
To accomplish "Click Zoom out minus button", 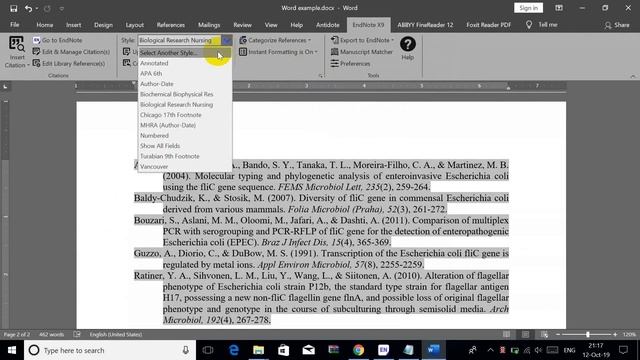I will coord(558,334).
